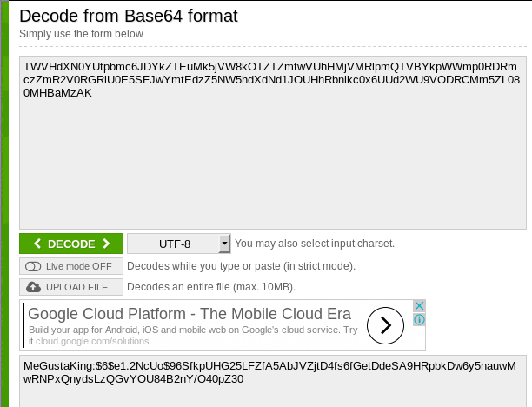Click UPLOAD FILE button
532x407 pixels.
coord(71,287)
